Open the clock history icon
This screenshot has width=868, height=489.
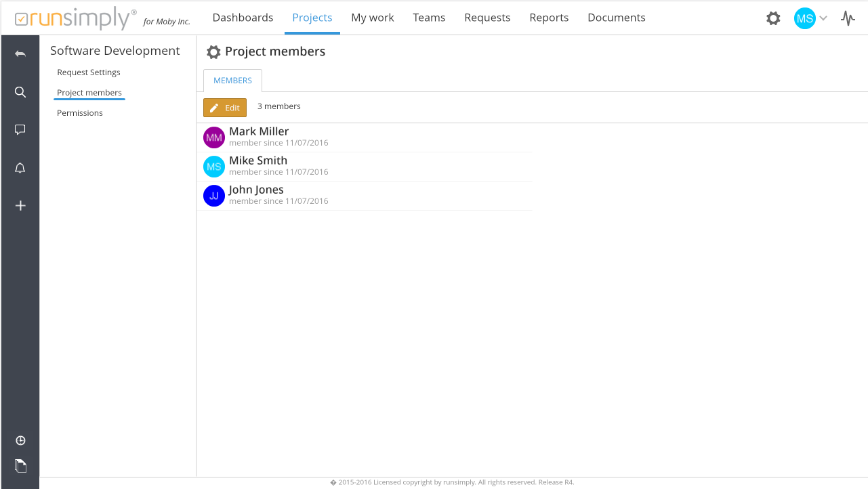click(20, 441)
